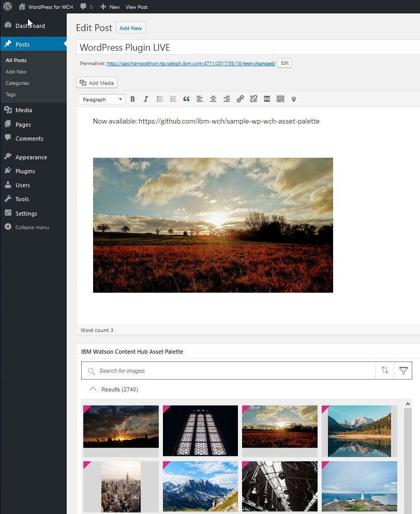This screenshot has height=514, width=420.
Task: Toggle bold formatting in the editor
Action: 132,99
